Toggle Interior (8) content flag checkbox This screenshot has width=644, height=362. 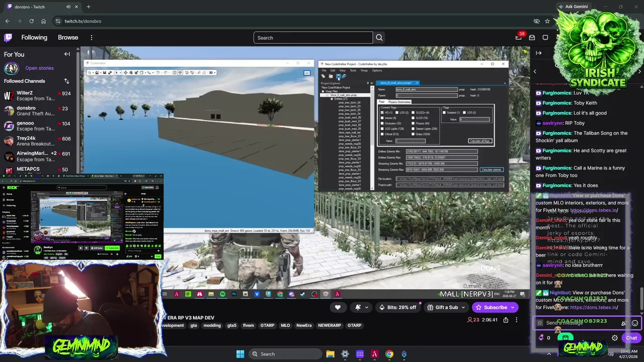382,118
